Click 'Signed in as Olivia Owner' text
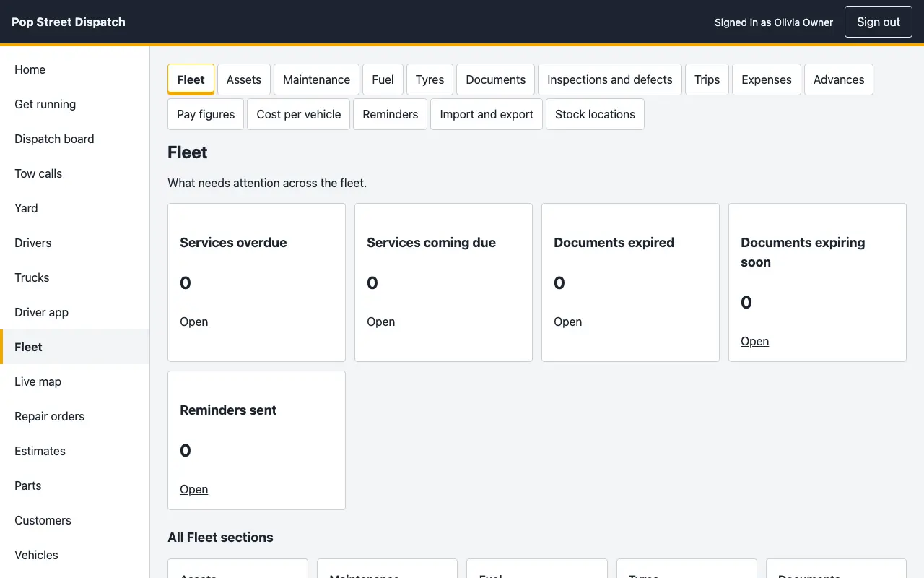 coord(774,22)
